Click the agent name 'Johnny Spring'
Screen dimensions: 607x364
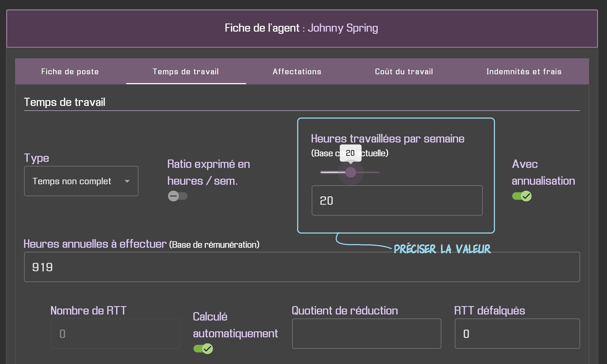tap(343, 28)
